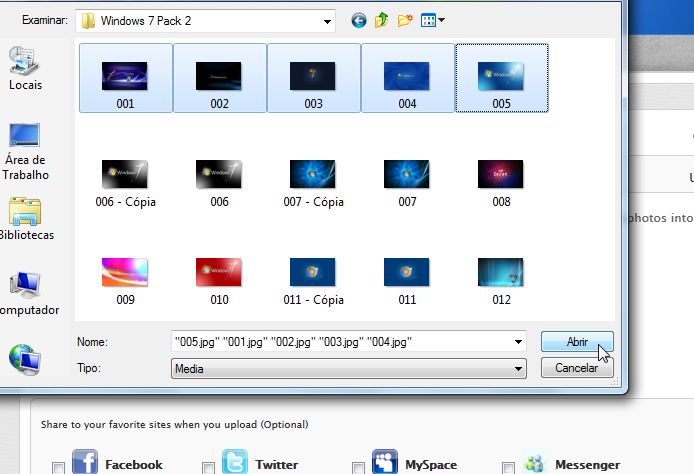Open Área de Trabalho in sidebar
694x474 pixels.
(25, 150)
